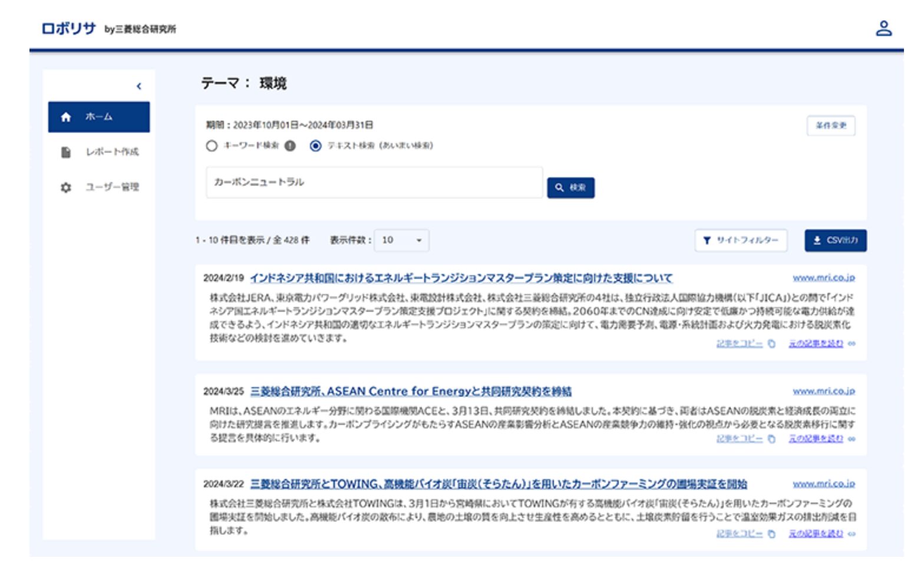Viewport: 924px width, 561px height.
Task: Click 元の記事を読む on the 2024/2/19 article
Action: click(x=816, y=344)
